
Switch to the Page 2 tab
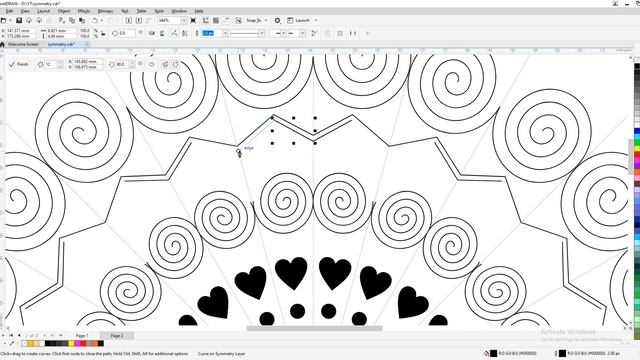click(117, 336)
